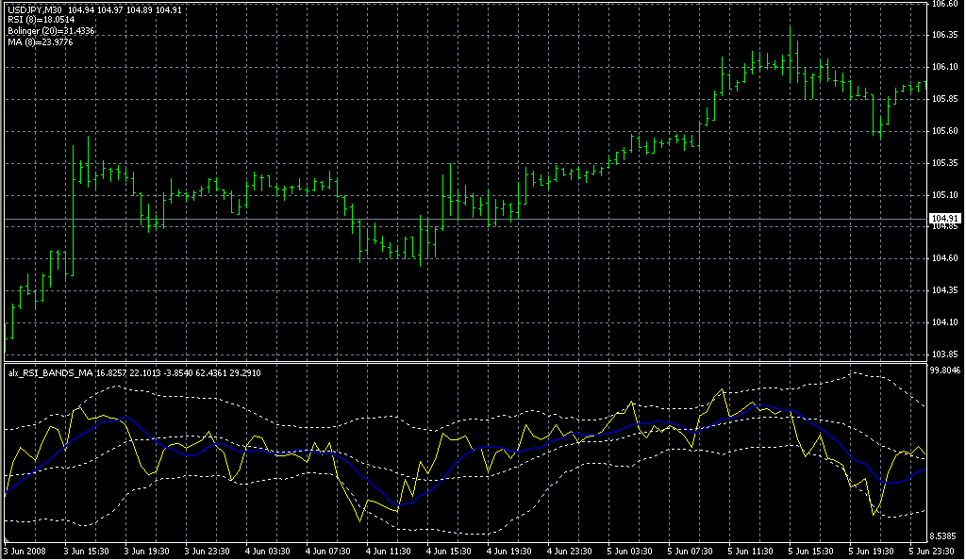The image size is (966, 560).
Task: Click the 3 Jun 23:30 time label
Action: 208,550
